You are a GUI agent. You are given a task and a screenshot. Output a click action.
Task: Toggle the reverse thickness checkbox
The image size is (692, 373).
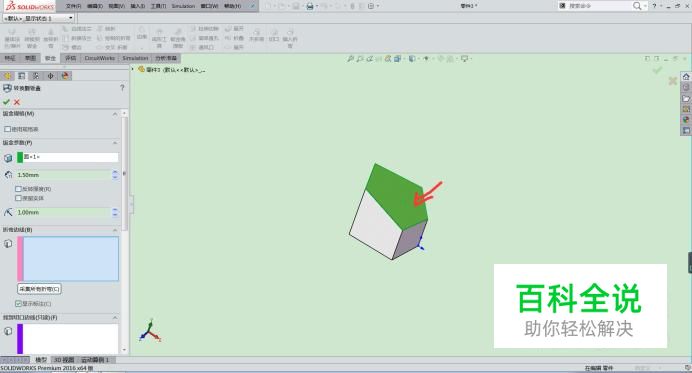click(18, 188)
